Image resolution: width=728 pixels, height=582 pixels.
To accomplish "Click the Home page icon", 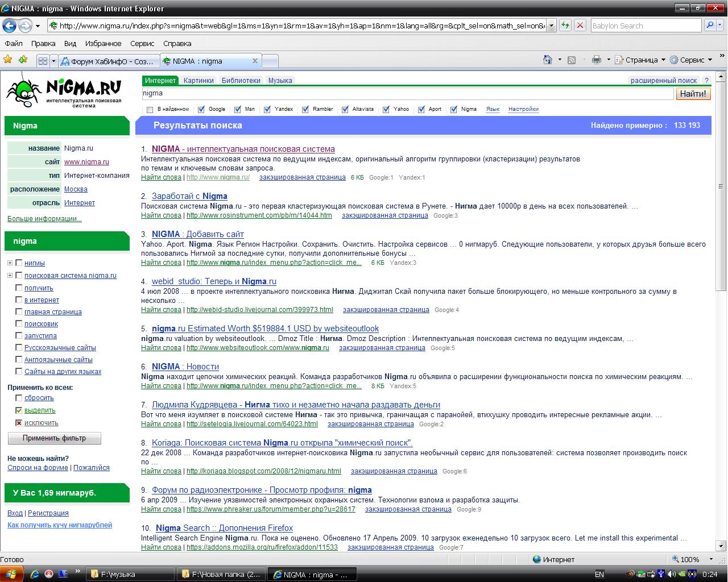I will pos(547,60).
